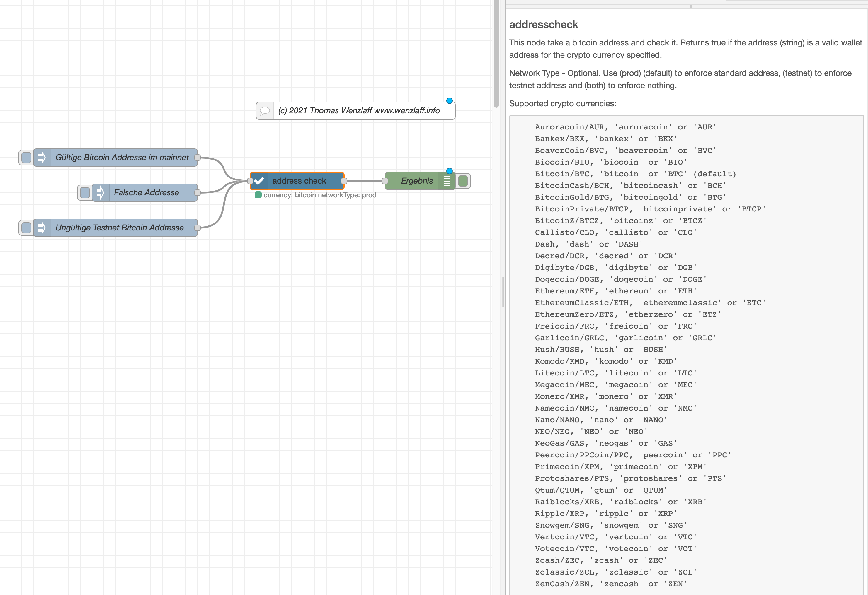The image size is (868, 595).
Task: Click the inject arrow icon on Gültige Bitcoin Addresse node
Action: pos(42,157)
